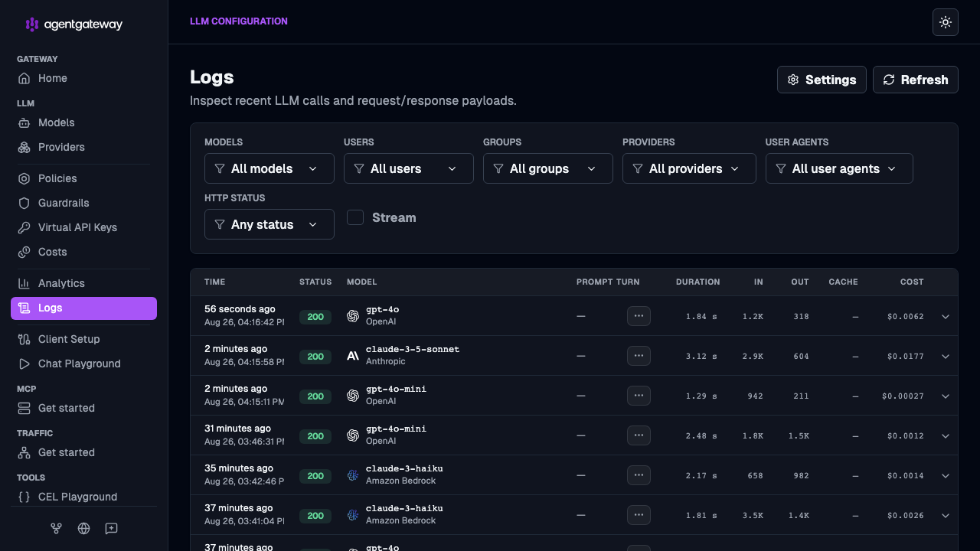Click Bedrock icon in claude-3-haiku 37 minutes ago row
The image size is (980, 551).
[353, 515]
